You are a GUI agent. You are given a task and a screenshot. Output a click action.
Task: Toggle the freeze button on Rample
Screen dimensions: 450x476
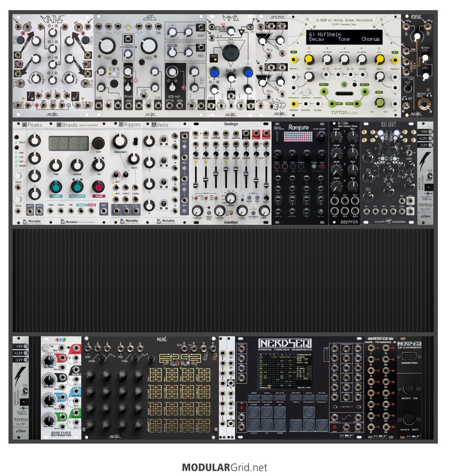(301, 166)
